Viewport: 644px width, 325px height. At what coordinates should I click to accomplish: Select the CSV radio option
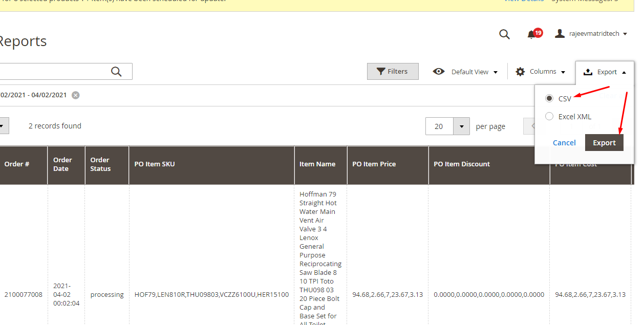coord(549,98)
